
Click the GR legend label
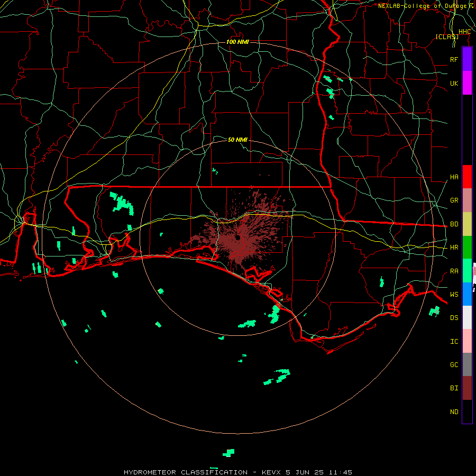pyautogui.click(x=454, y=200)
